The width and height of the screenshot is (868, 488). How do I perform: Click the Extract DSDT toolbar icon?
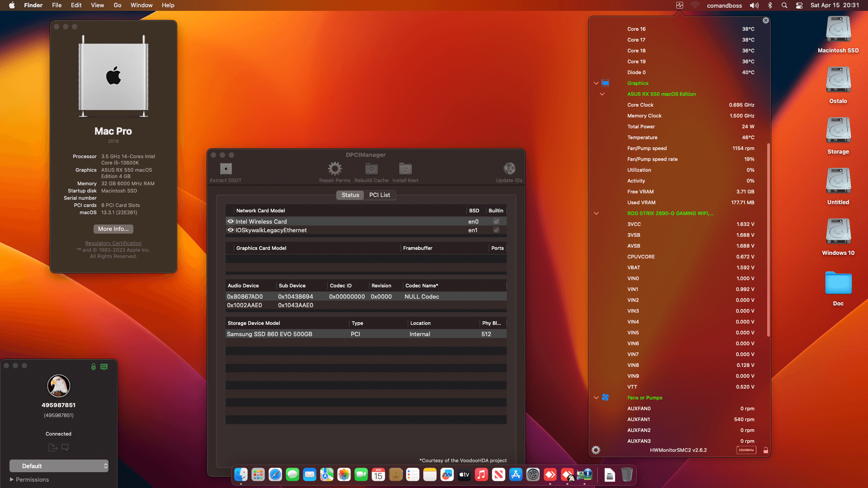click(226, 169)
